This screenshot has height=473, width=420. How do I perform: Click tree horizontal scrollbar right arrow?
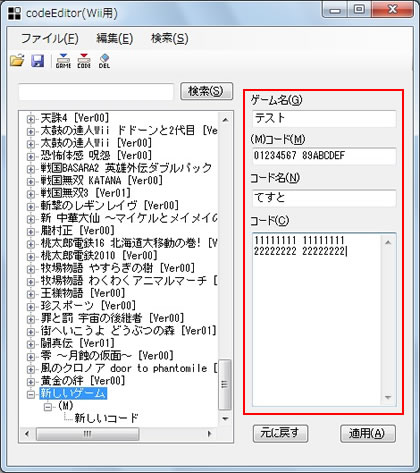209,434
